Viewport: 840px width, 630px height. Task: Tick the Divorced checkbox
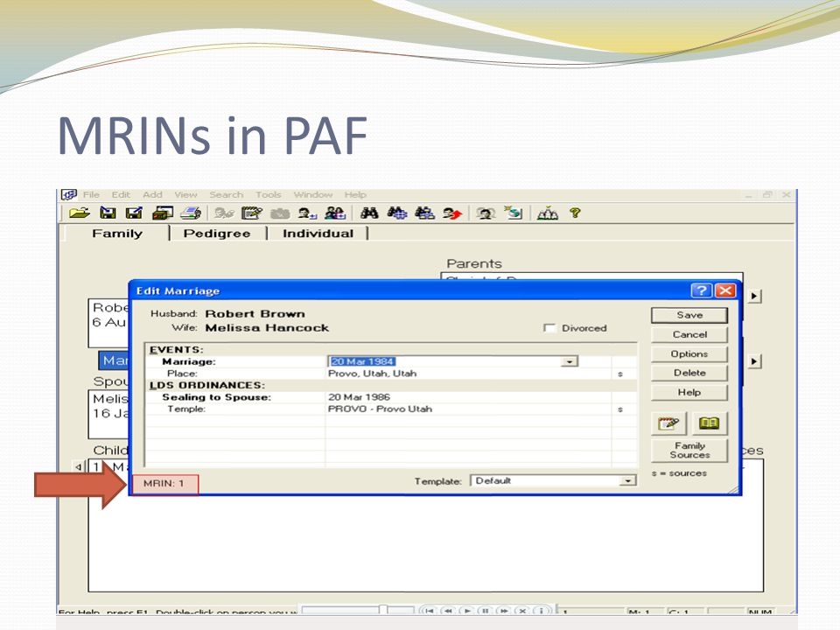pyautogui.click(x=549, y=328)
